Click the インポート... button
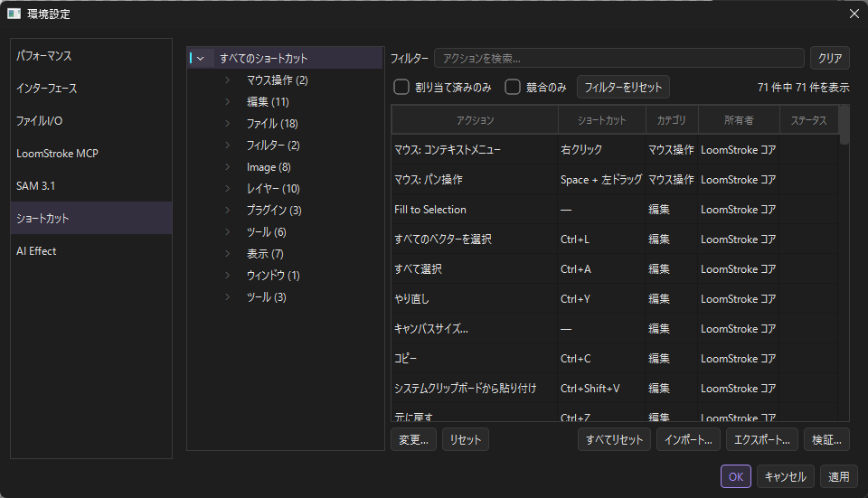The width and height of the screenshot is (868, 498). click(x=689, y=440)
